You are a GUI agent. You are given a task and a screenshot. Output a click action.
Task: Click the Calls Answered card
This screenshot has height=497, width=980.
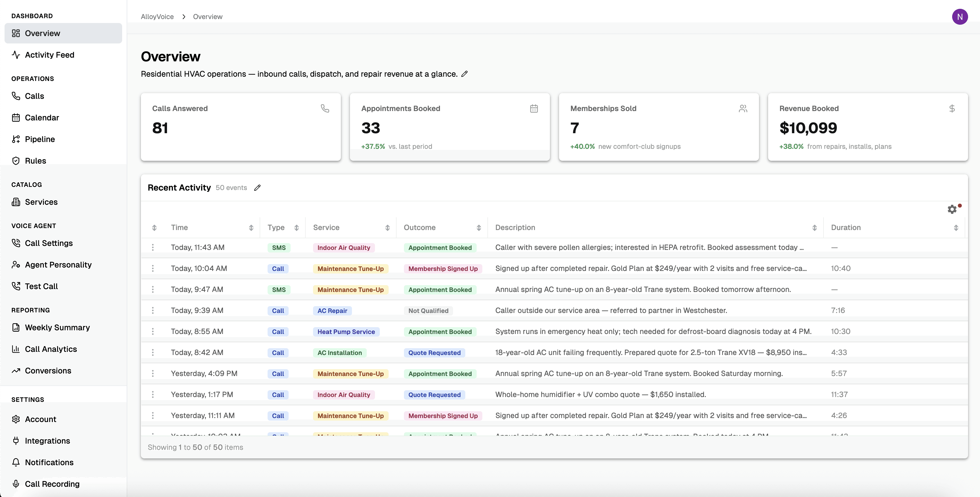click(241, 127)
